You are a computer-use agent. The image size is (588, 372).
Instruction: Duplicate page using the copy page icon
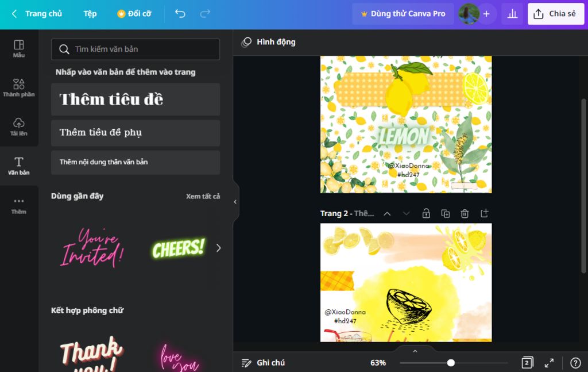(x=445, y=213)
